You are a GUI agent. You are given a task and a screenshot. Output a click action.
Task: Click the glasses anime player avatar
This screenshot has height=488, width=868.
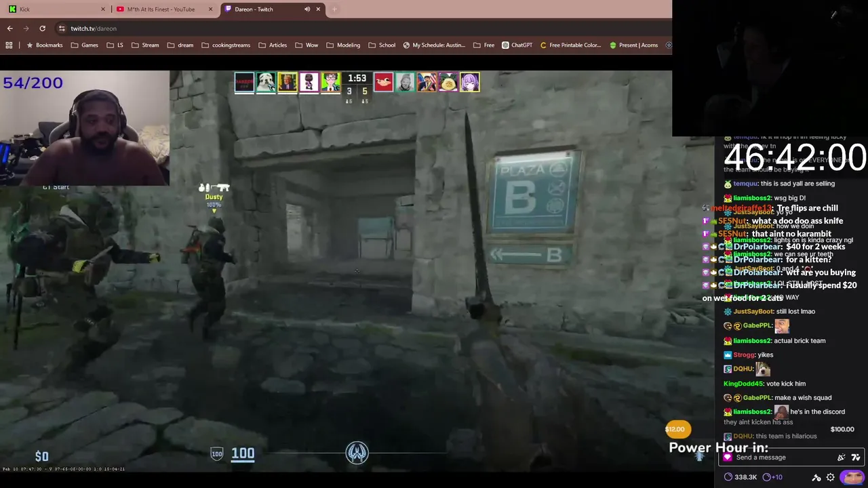click(x=331, y=82)
